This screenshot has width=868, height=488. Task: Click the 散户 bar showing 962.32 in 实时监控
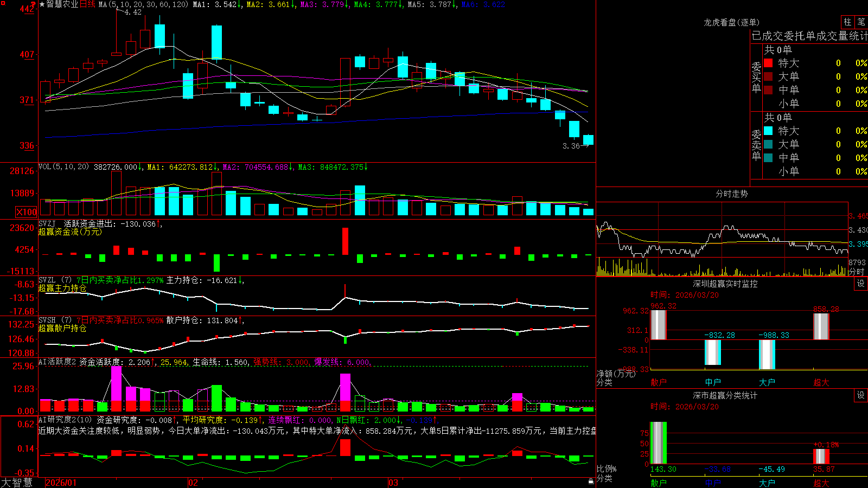point(658,325)
